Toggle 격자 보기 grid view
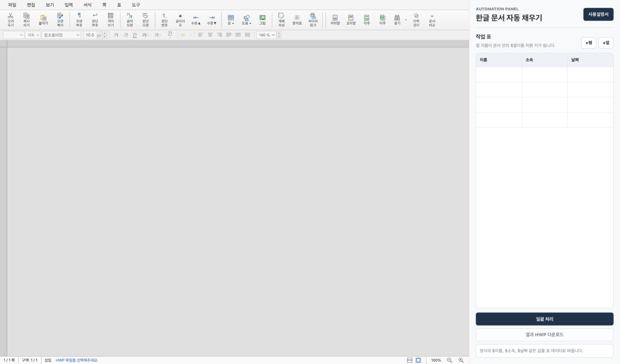 [111, 19]
